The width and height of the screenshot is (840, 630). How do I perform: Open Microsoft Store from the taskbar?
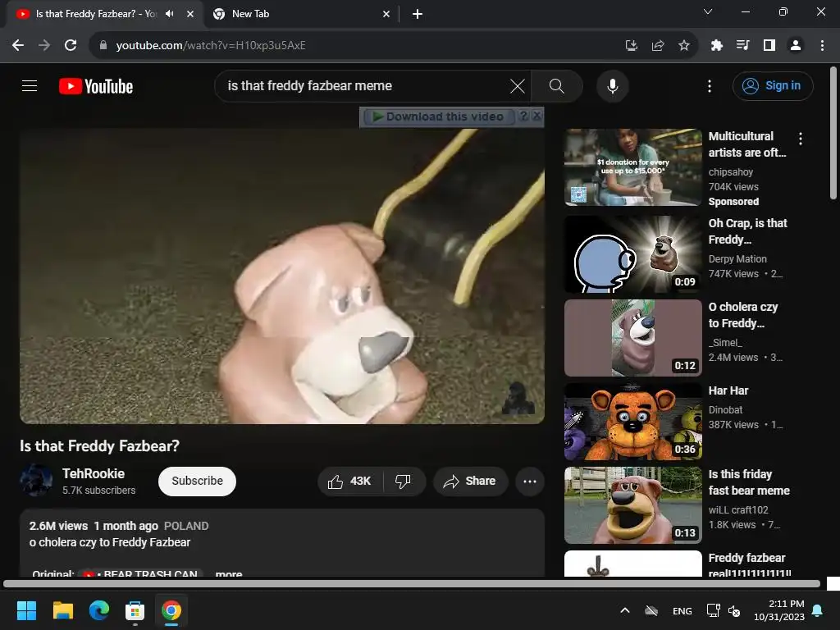click(135, 610)
